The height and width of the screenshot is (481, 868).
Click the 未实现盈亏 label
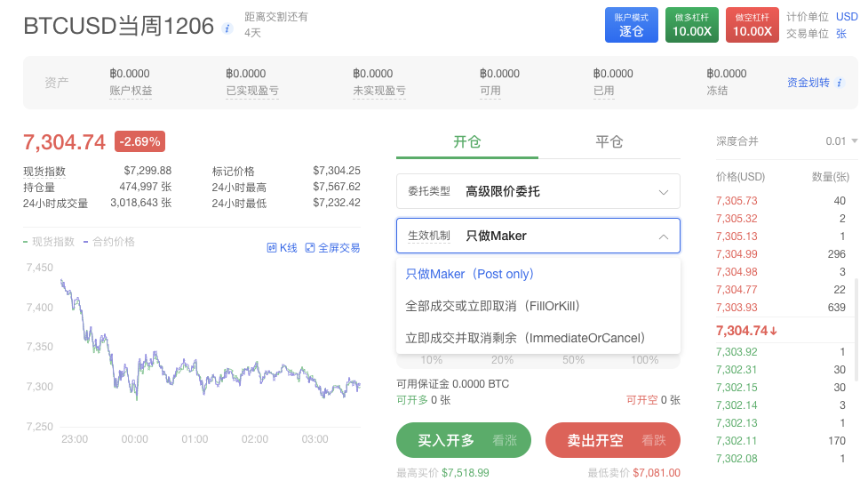click(379, 91)
